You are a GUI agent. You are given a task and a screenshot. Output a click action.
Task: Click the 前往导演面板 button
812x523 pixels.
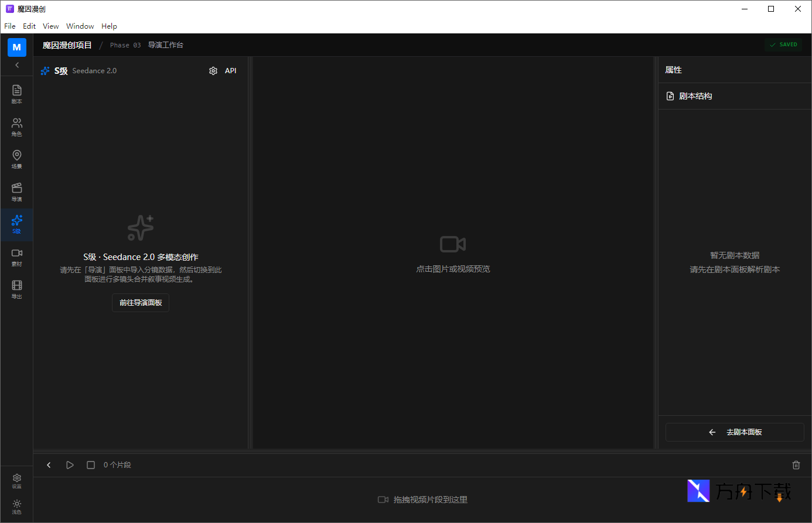(141, 303)
